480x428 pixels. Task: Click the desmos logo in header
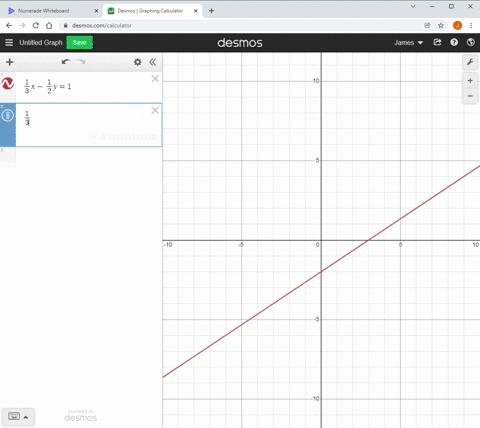click(x=240, y=43)
